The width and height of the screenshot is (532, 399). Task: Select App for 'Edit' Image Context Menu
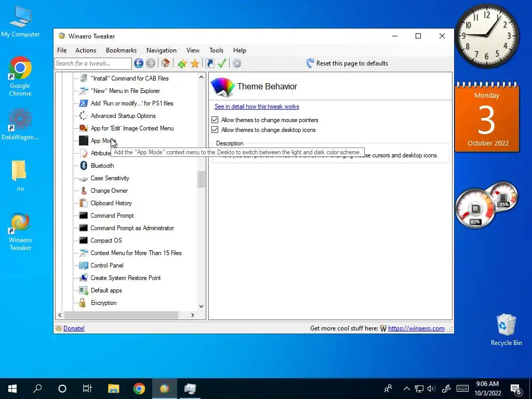[x=132, y=128]
